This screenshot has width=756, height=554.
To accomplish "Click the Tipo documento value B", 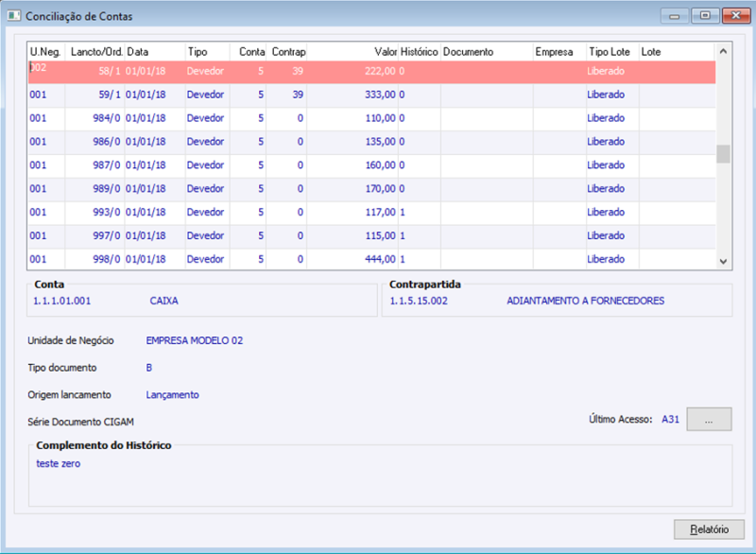I will (149, 368).
